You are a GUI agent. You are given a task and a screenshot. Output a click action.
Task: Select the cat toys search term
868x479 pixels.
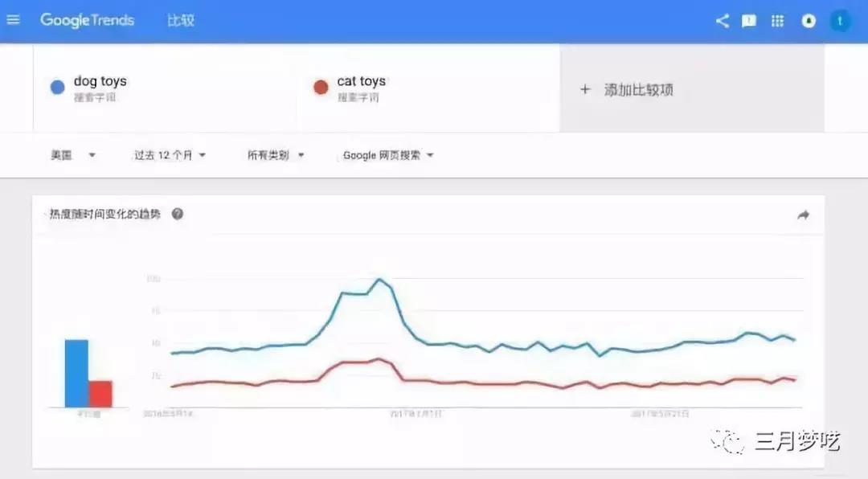coord(362,81)
